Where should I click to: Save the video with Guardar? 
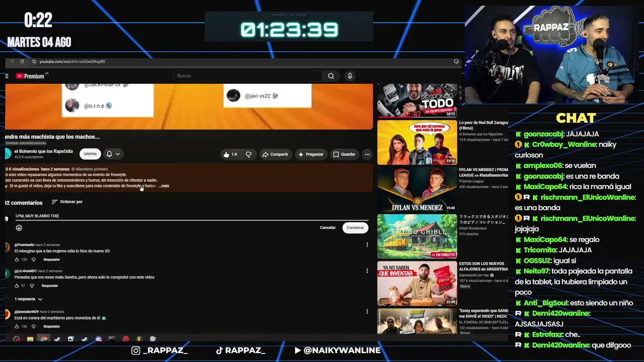point(344,154)
